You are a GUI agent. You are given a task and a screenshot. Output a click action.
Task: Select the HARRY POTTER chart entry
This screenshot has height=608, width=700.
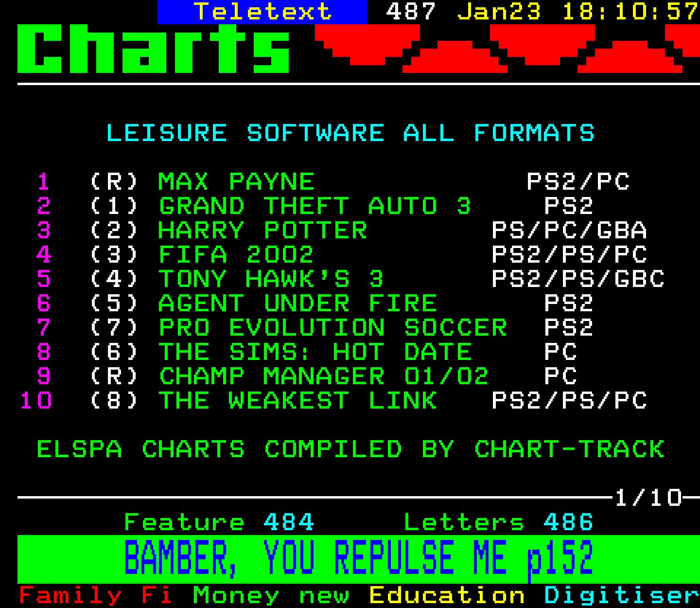pyautogui.click(x=262, y=231)
